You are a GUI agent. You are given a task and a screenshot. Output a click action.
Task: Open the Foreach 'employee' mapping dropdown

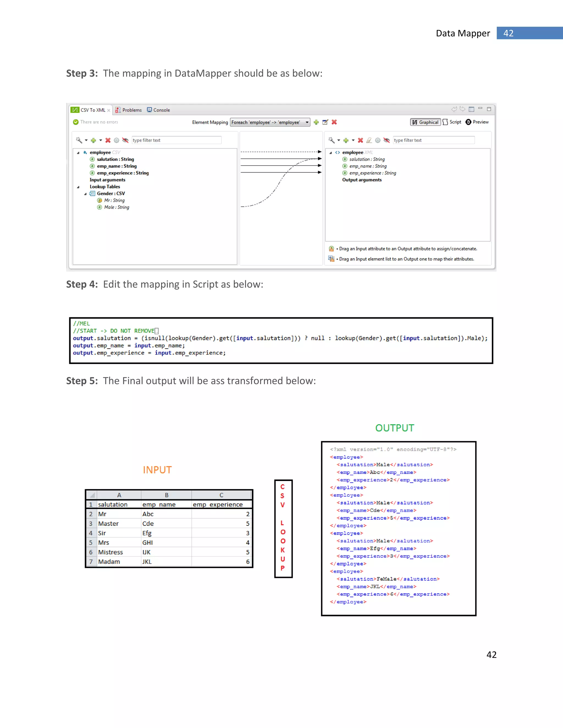pyautogui.click(x=270, y=122)
